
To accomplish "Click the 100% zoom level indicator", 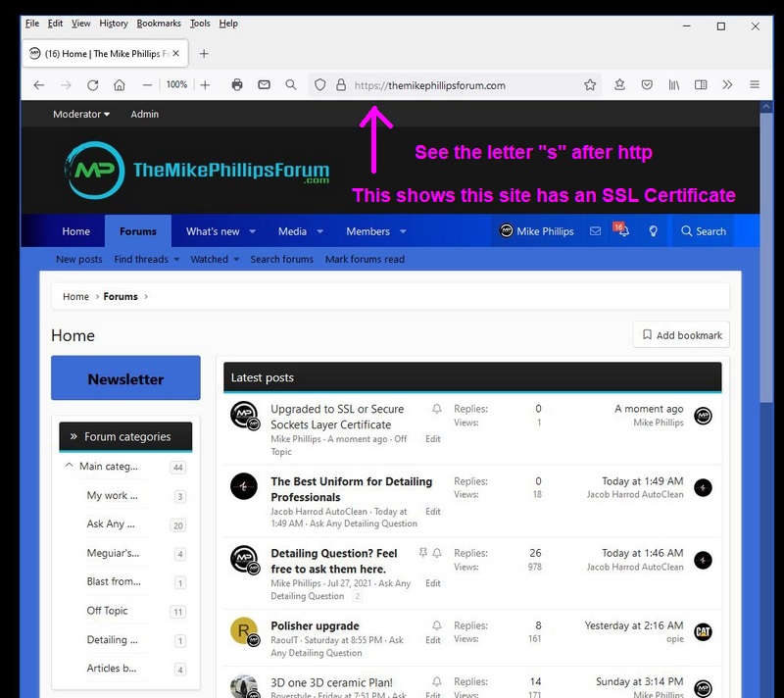I will tap(176, 84).
